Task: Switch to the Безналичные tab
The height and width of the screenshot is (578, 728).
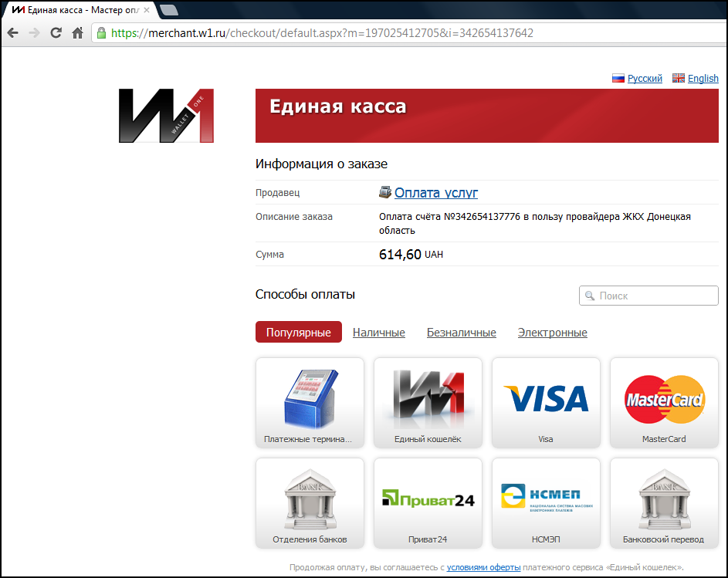Action: (462, 333)
